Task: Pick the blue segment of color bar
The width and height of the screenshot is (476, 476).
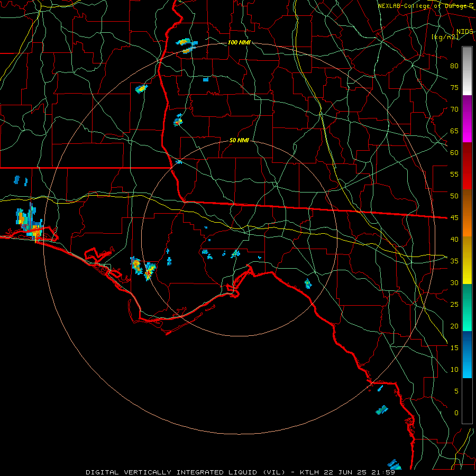Action: 467,354
